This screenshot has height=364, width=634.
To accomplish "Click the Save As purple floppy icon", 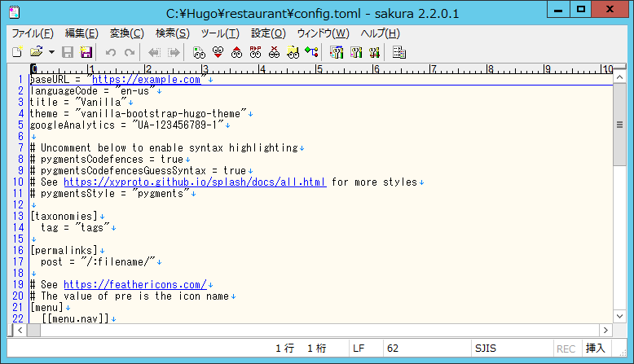I will pyautogui.click(x=86, y=52).
